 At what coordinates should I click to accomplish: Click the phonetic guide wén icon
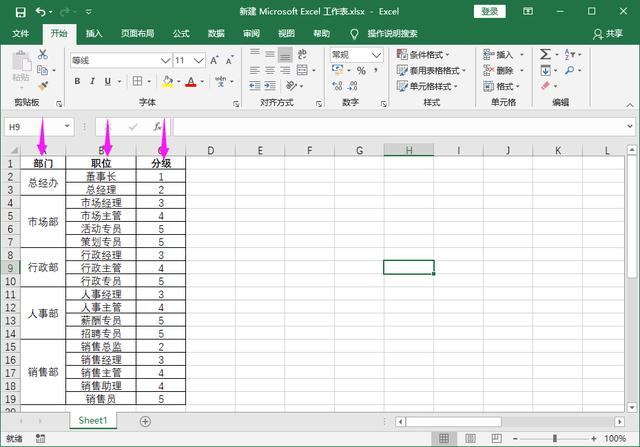pos(221,81)
